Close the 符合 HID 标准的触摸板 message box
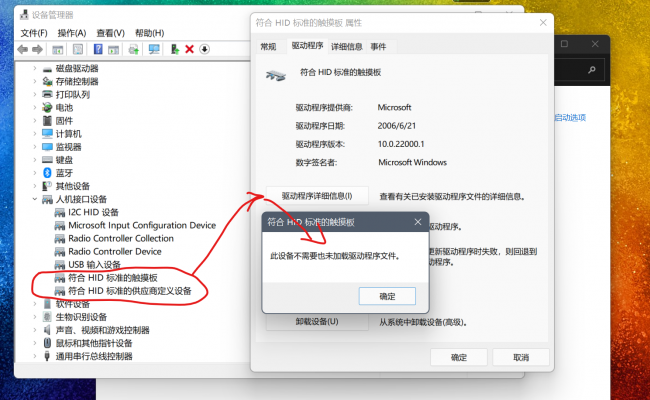The height and width of the screenshot is (400, 650). pyautogui.click(x=418, y=222)
